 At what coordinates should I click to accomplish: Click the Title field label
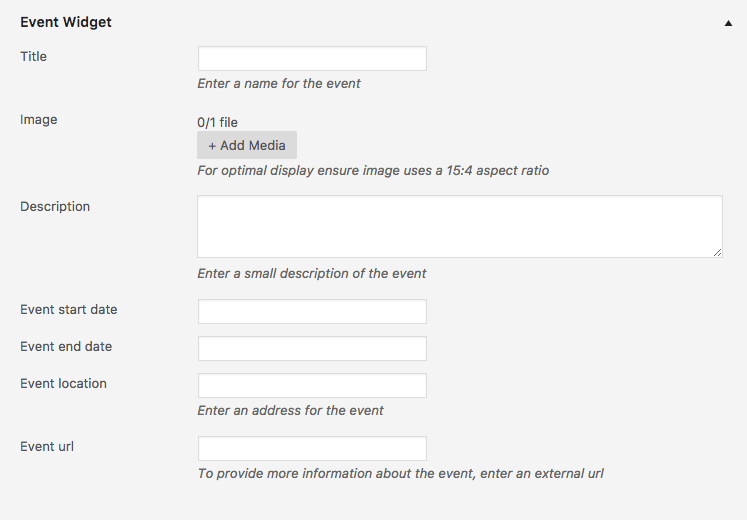pyautogui.click(x=33, y=56)
